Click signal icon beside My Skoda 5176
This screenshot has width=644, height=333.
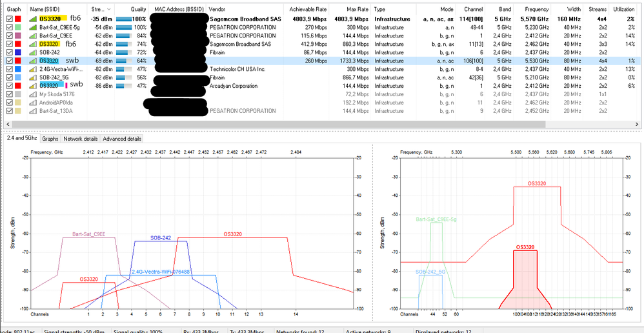[x=34, y=94]
